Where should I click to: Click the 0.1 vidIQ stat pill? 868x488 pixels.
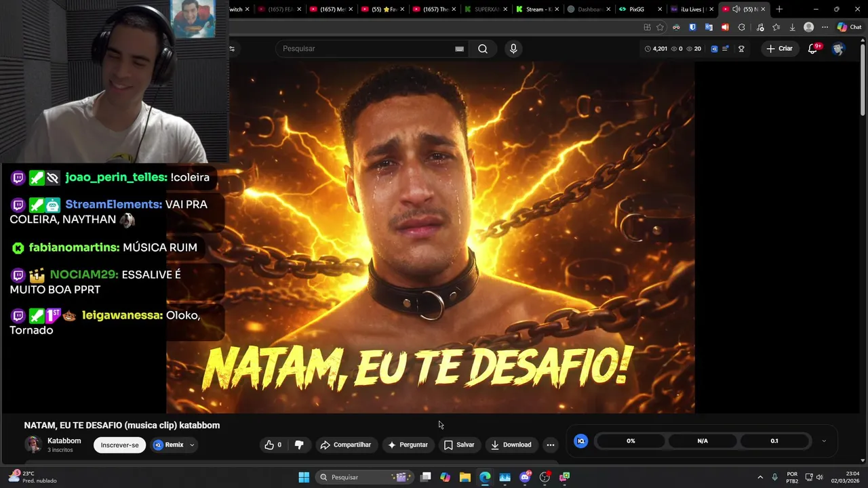774,441
